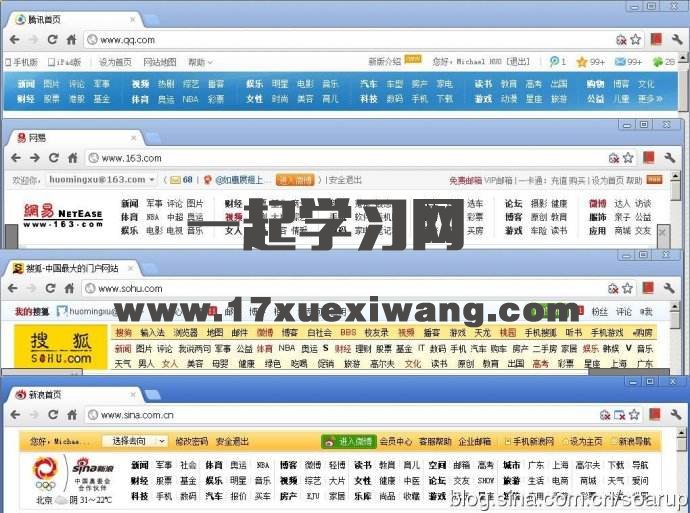Open home page in qq.com window
Screen dimensions: 690x513
coord(71,40)
